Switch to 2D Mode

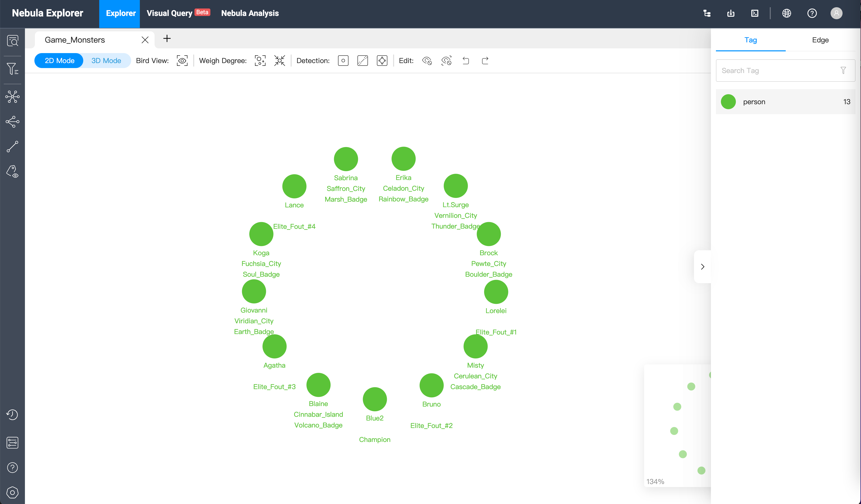(x=59, y=61)
